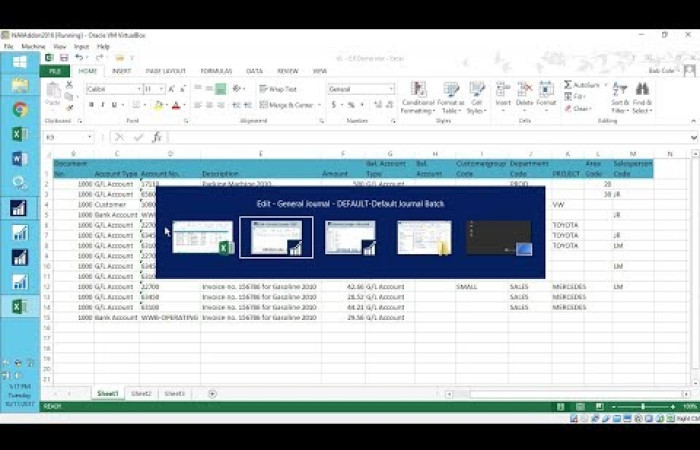Open Format as Table gallery
700x450 pixels.
pos(451,98)
